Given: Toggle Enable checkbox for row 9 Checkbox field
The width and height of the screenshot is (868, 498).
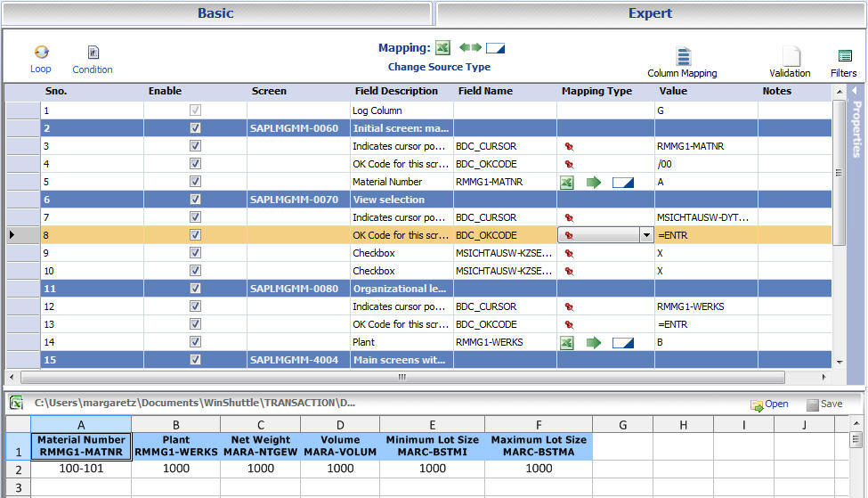Looking at the screenshot, I should [x=195, y=253].
